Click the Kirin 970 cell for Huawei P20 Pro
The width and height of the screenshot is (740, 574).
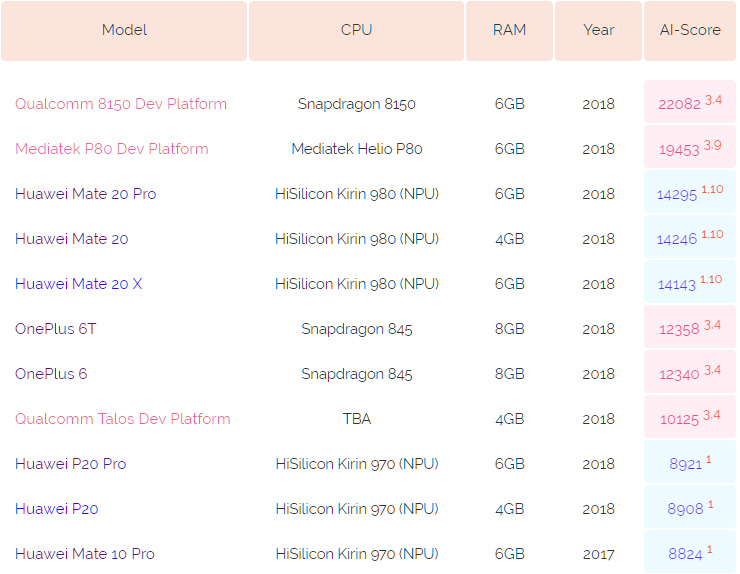[356, 464]
